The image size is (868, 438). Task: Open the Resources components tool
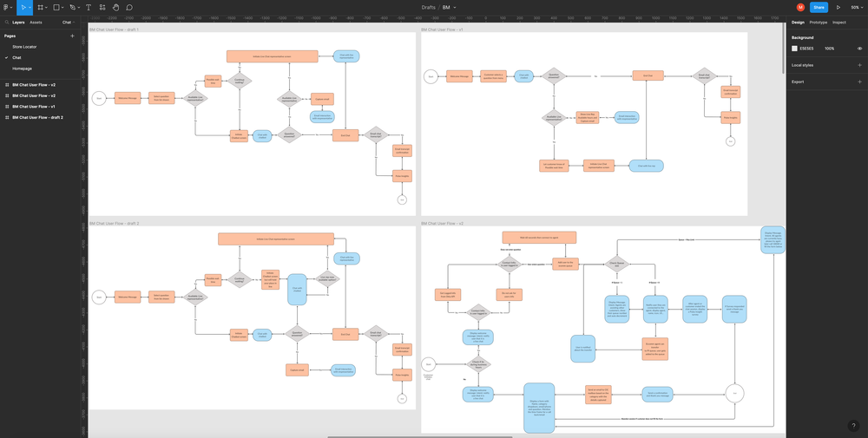102,8
